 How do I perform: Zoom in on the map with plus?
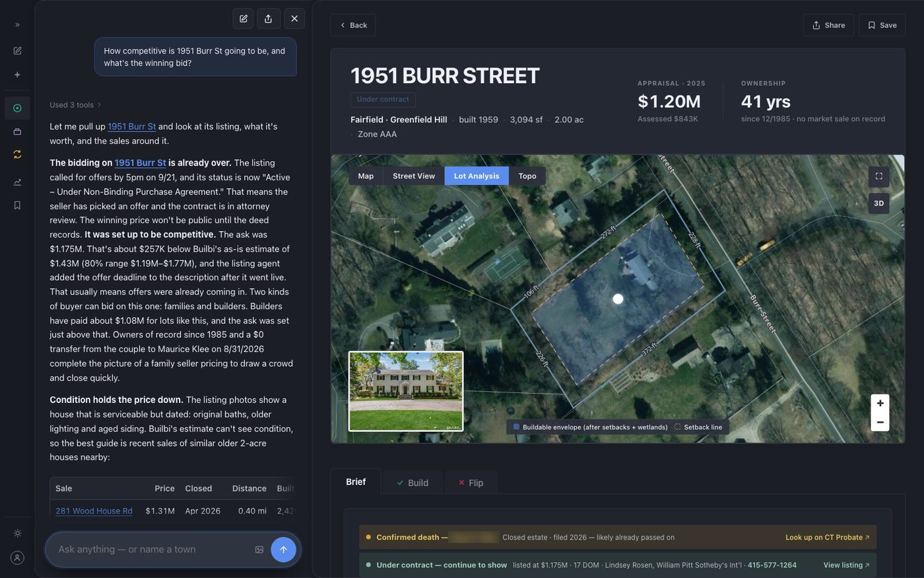click(880, 403)
